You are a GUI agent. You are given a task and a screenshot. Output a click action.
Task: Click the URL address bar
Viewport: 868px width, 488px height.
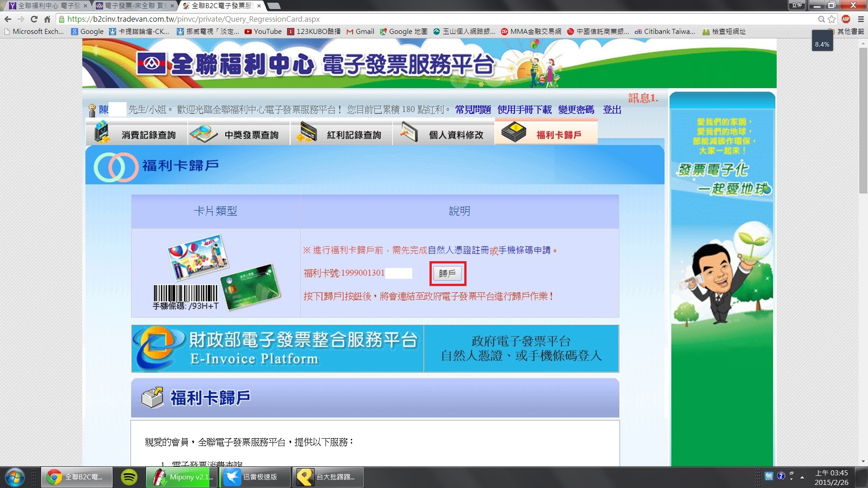[434, 19]
